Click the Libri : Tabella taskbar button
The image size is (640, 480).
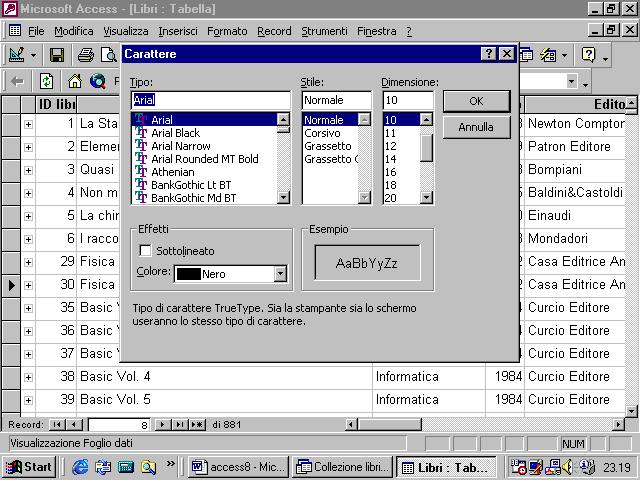[446, 467]
